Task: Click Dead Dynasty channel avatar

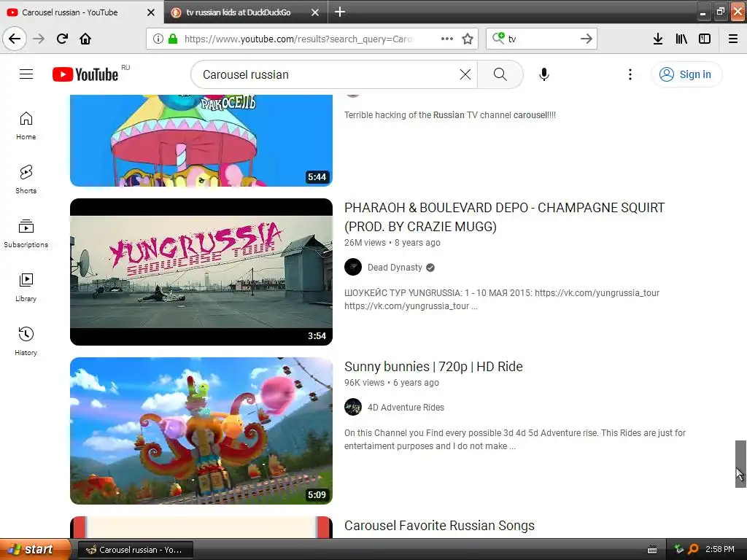Action: (x=353, y=267)
